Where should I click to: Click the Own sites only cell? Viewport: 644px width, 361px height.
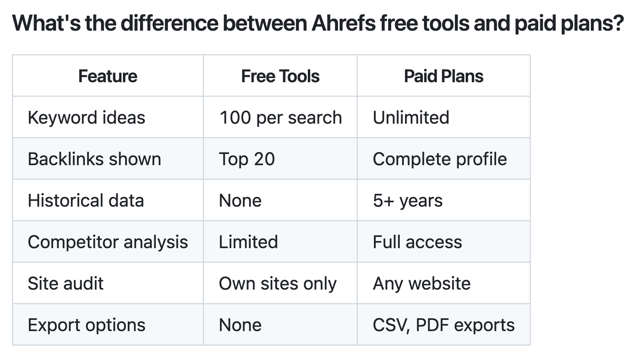point(280,283)
